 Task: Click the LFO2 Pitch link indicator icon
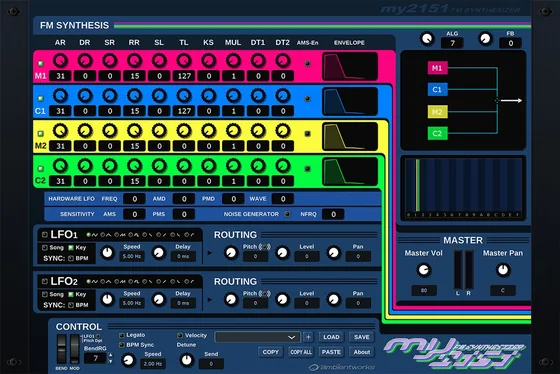click(x=265, y=294)
